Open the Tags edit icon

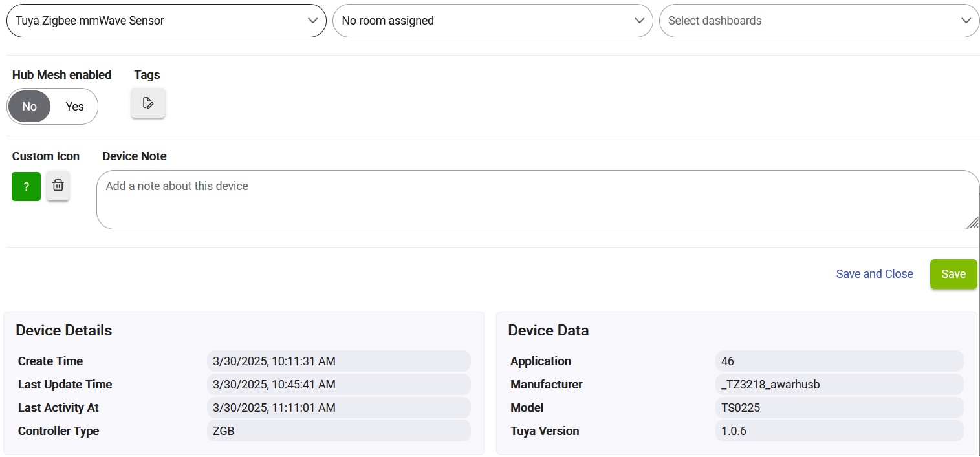[148, 103]
